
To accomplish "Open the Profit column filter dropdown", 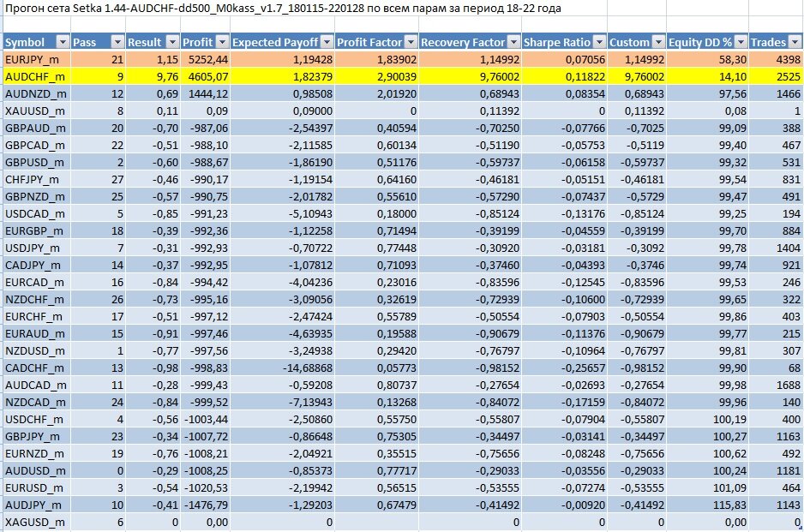I will click(222, 42).
